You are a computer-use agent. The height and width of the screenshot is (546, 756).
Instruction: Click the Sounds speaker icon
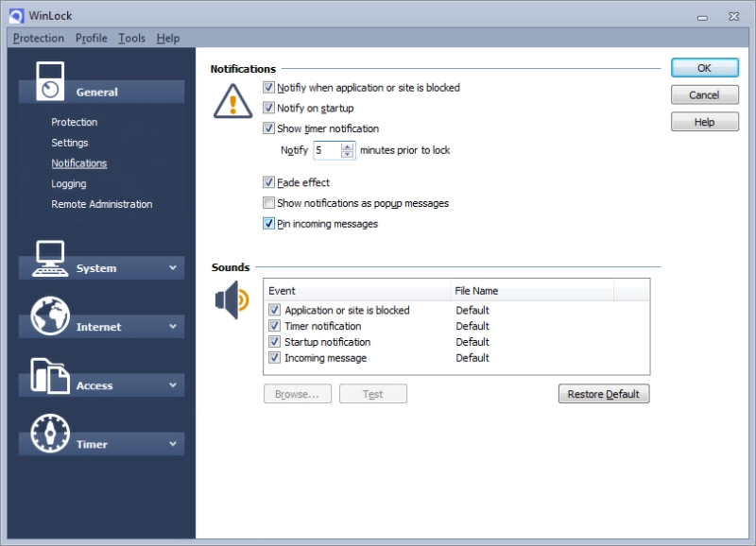click(x=232, y=299)
